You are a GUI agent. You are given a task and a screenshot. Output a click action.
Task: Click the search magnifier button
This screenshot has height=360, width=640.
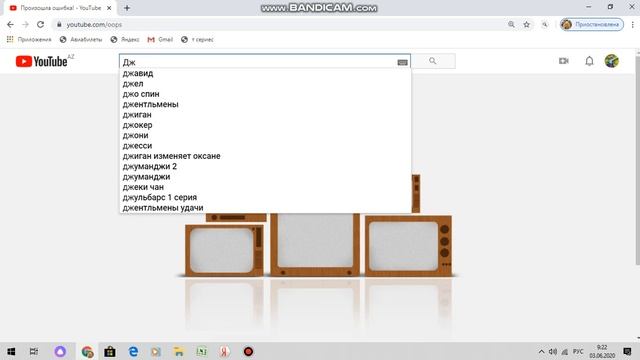pyautogui.click(x=433, y=61)
